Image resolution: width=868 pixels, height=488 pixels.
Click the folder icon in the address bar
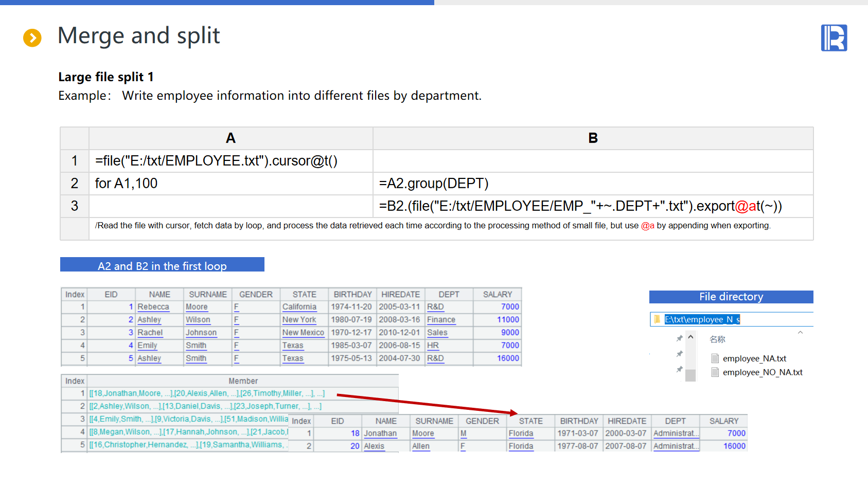coord(657,319)
